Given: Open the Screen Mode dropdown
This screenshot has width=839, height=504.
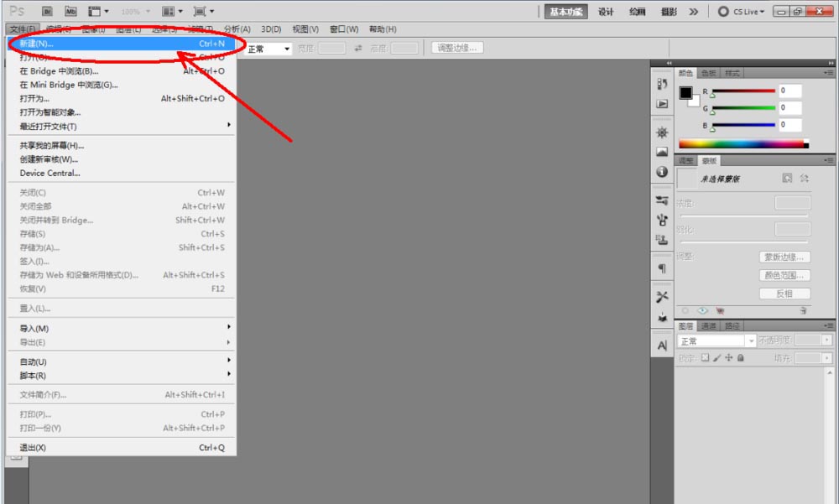Looking at the screenshot, I should tap(203, 11).
